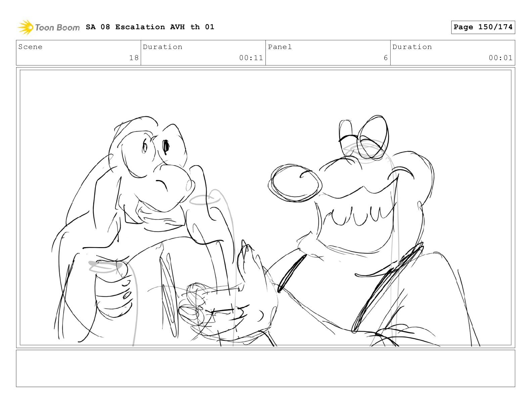The image size is (532, 411).
Task: Select the scene number value '18'
Action: (x=134, y=58)
